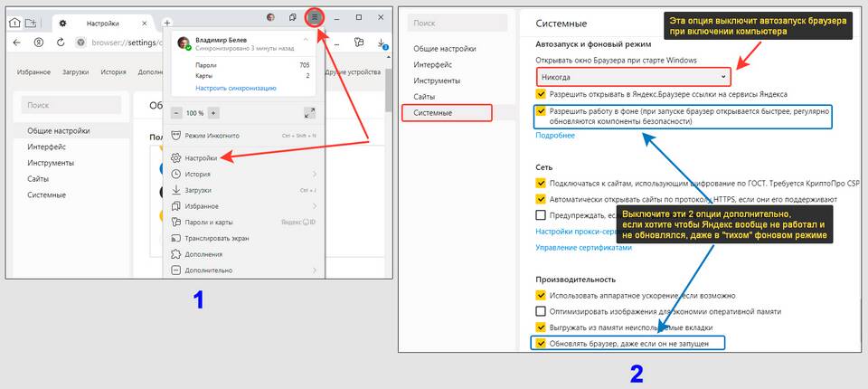868x389 pixels.
Task: Click the profile avatar in the title bar
Action: (x=270, y=17)
